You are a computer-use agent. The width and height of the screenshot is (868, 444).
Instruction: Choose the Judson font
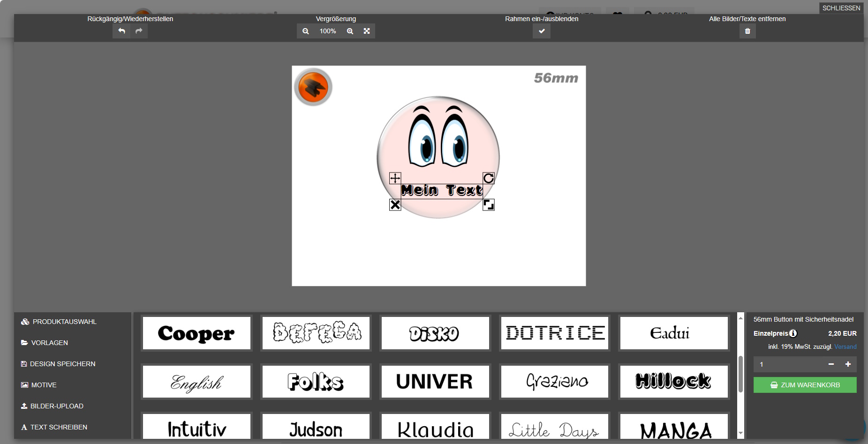(x=316, y=426)
